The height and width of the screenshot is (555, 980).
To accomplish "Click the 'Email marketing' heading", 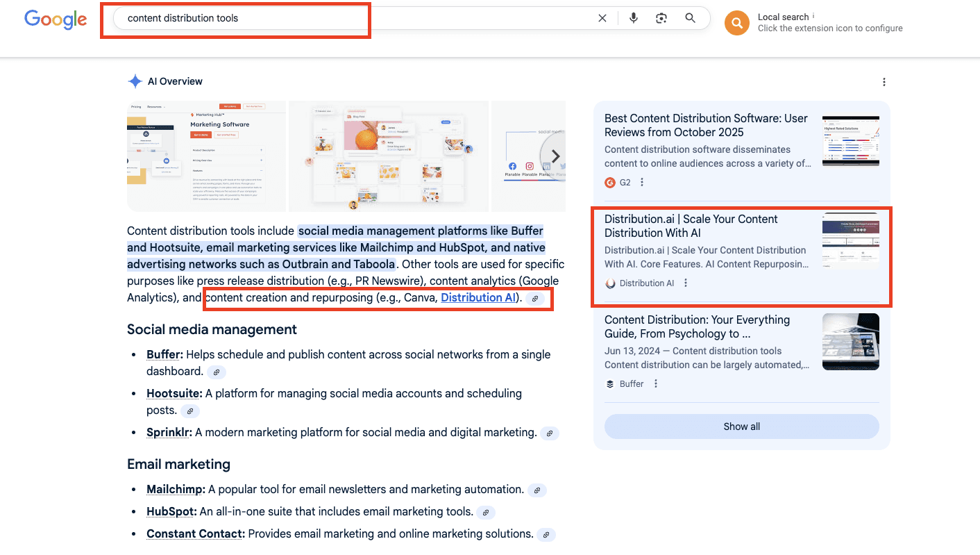I will click(x=178, y=464).
